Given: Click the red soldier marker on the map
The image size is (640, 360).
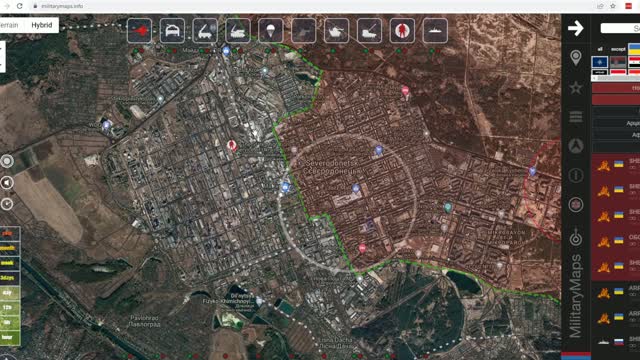Looking at the screenshot, I should tap(232, 145).
